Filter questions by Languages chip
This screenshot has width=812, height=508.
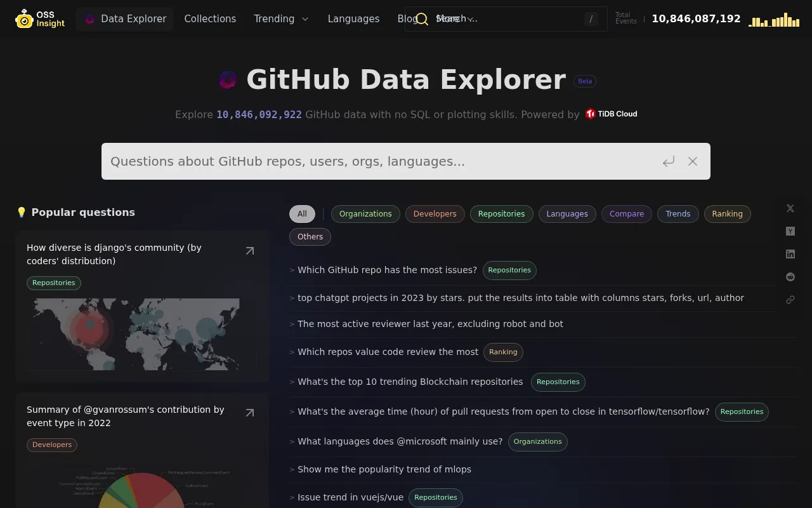[x=567, y=214]
